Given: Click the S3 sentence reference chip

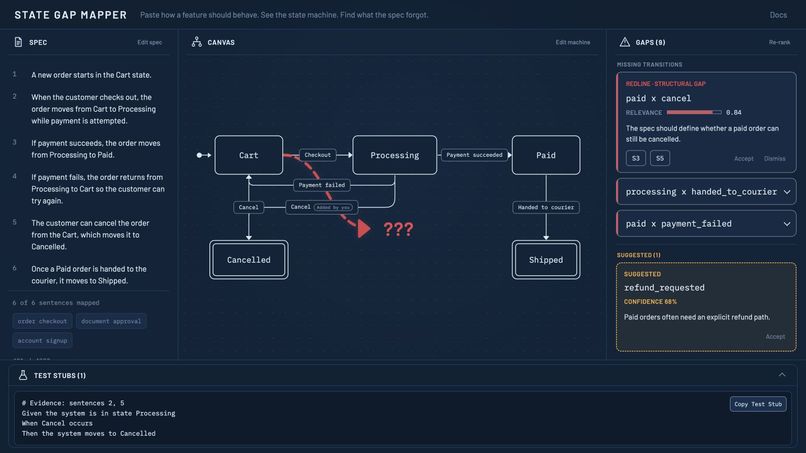Looking at the screenshot, I should 635,158.
